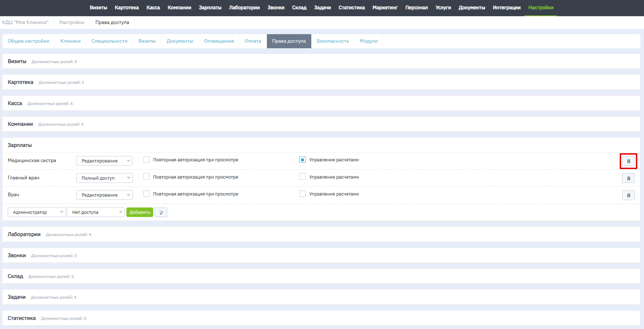Remove the Врач role via trash icon
Screen dimensions: 644x329
(x=628, y=195)
